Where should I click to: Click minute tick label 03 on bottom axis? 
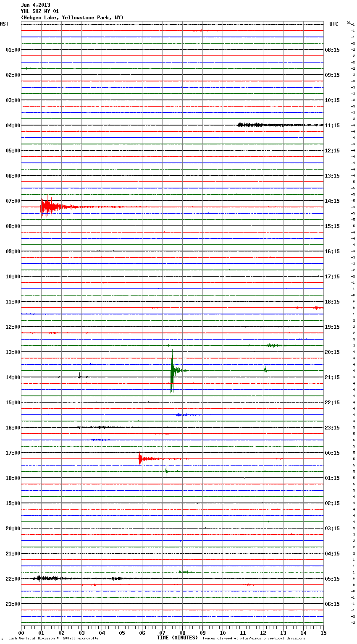[x=81, y=633]
